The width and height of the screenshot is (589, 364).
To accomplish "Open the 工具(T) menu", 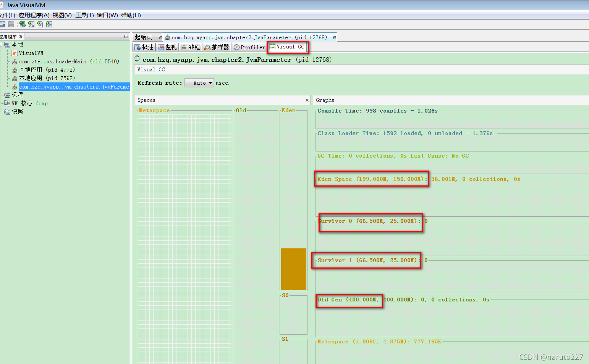I will pos(85,15).
